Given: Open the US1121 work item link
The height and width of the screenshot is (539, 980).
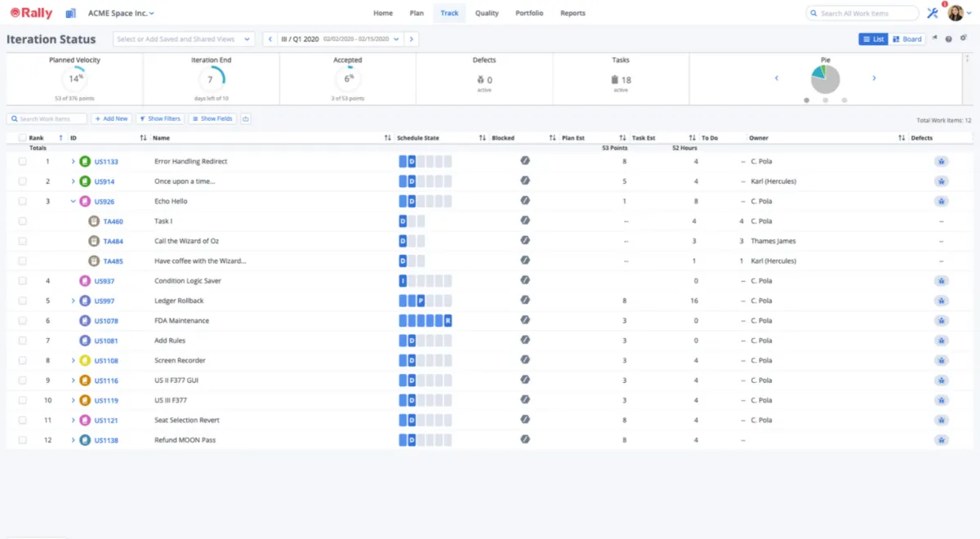Looking at the screenshot, I should [106, 421].
